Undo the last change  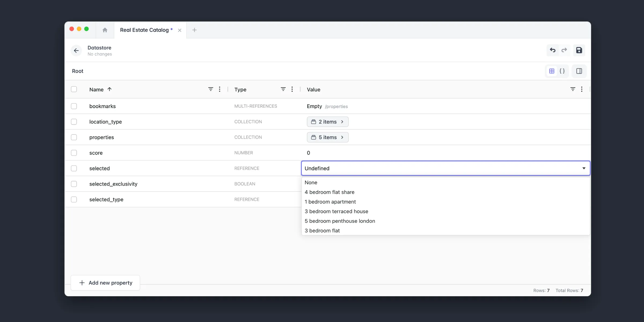[552, 50]
